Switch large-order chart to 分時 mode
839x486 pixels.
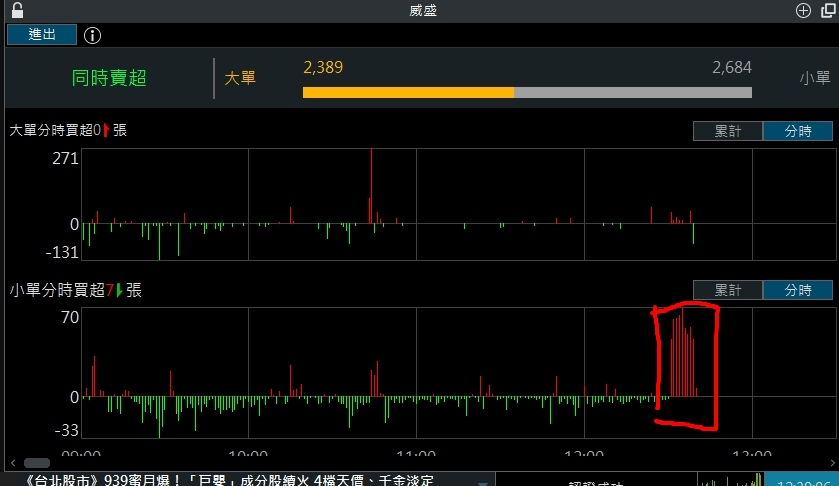[798, 131]
